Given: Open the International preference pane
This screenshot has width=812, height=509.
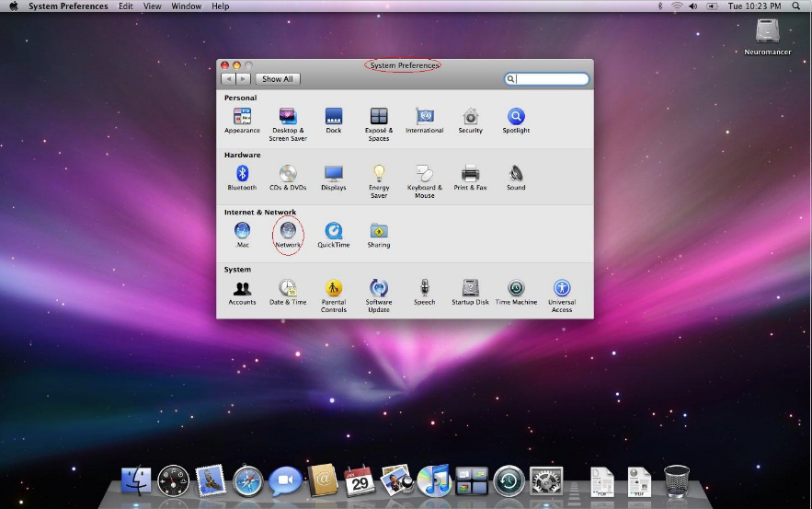Looking at the screenshot, I should coord(424,121).
